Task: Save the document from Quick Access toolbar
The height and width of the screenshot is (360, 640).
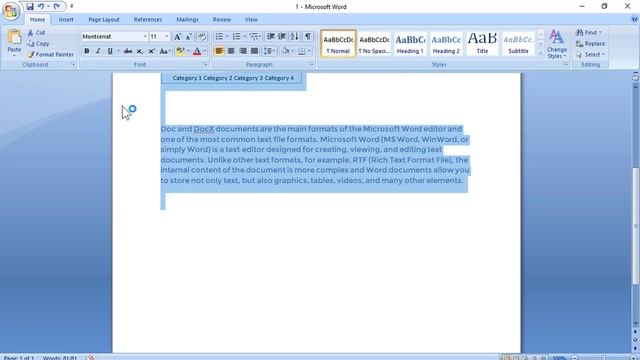Action: click(30, 7)
